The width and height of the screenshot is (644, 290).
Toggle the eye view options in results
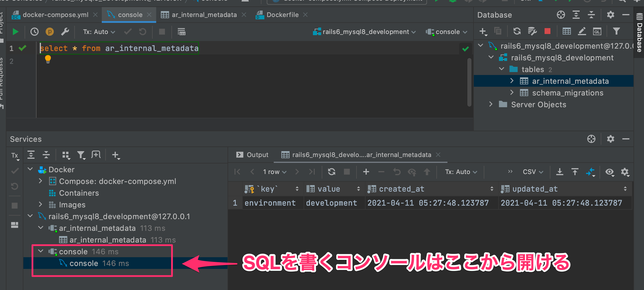click(609, 172)
